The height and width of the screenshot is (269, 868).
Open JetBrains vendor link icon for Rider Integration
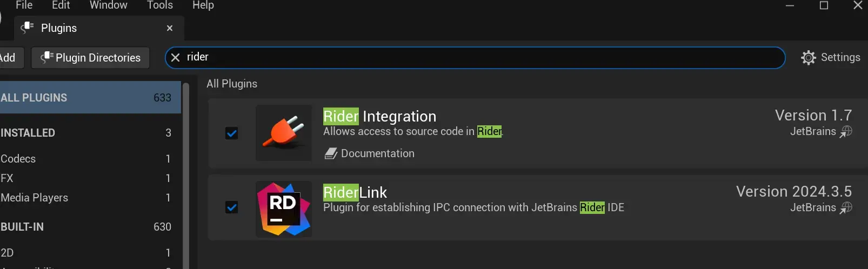(x=846, y=132)
